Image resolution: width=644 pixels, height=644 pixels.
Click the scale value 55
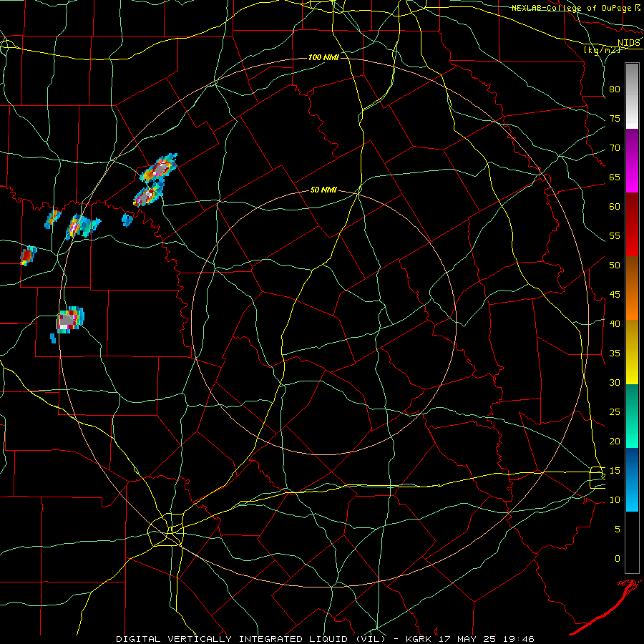[615, 235]
